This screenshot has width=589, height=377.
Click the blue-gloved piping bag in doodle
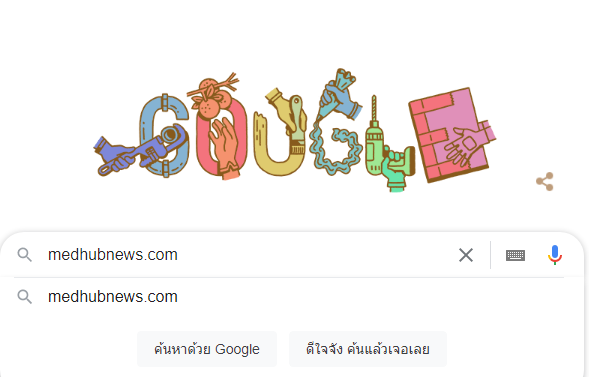(x=337, y=98)
